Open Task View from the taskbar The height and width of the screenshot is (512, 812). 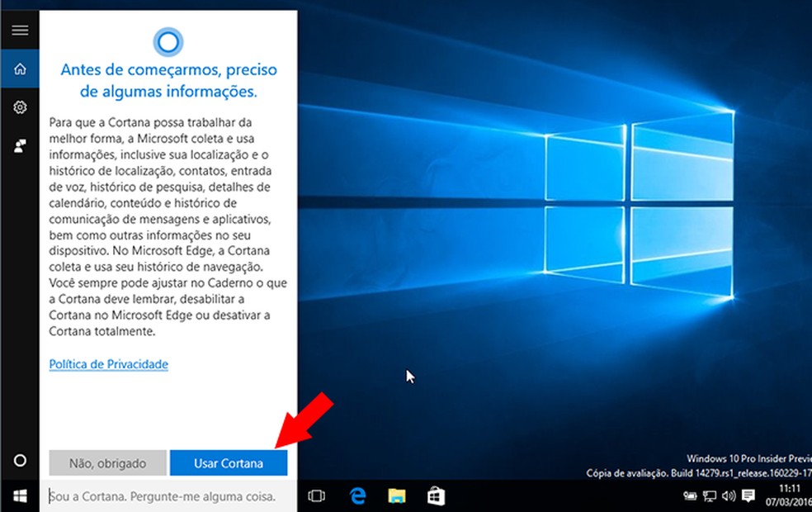click(x=318, y=496)
